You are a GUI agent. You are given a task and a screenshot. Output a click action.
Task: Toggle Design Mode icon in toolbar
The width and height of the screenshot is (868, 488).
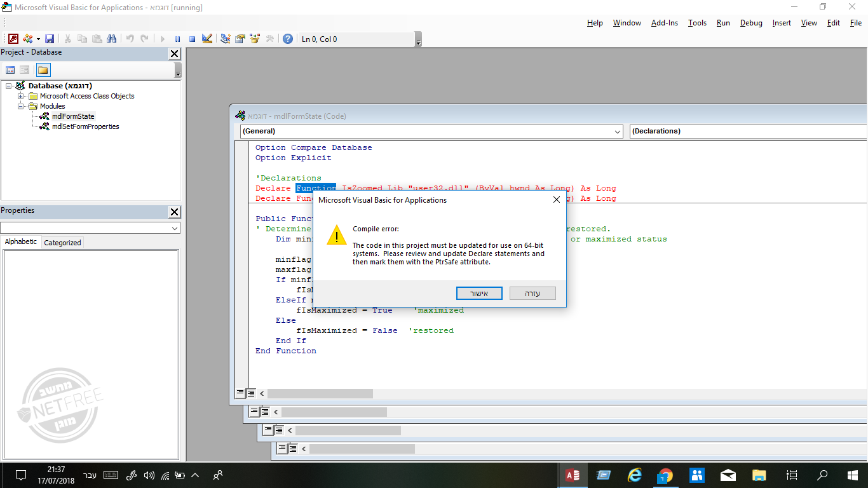207,39
